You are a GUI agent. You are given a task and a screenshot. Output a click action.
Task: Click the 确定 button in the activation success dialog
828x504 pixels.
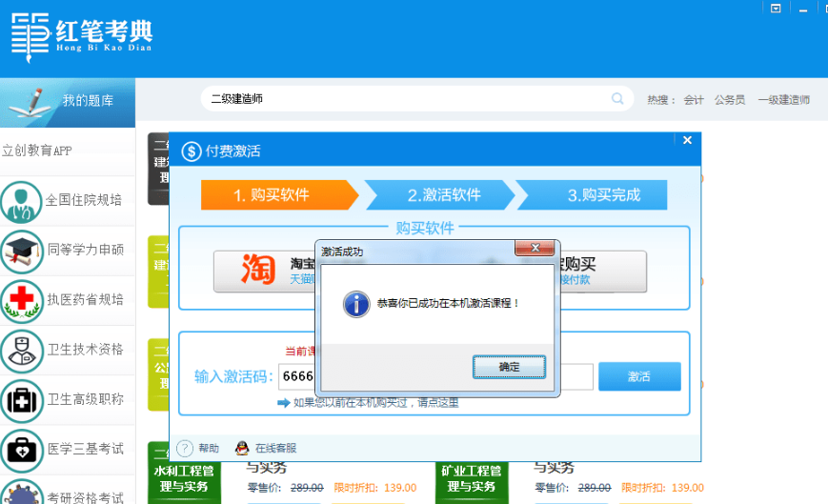tap(509, 367)
